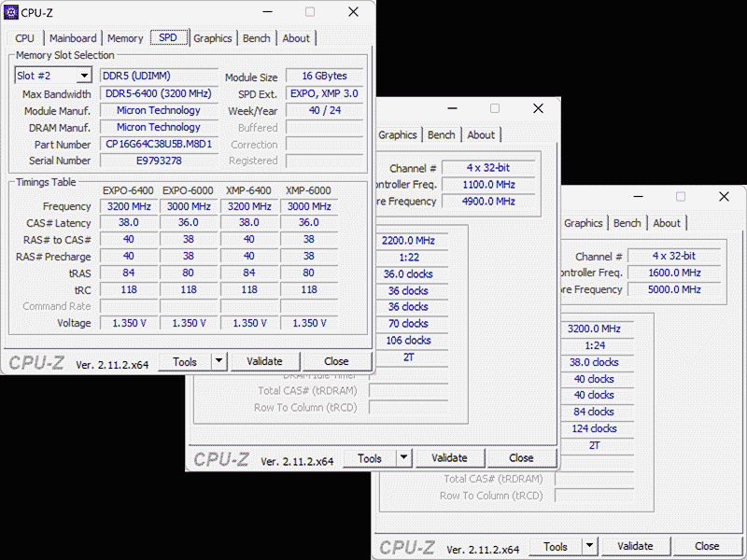Expand the Slot #2 memory slot dropdown
Image resolution: width=747 pixels, height=560 pixels.
click(x=84, y=76)
